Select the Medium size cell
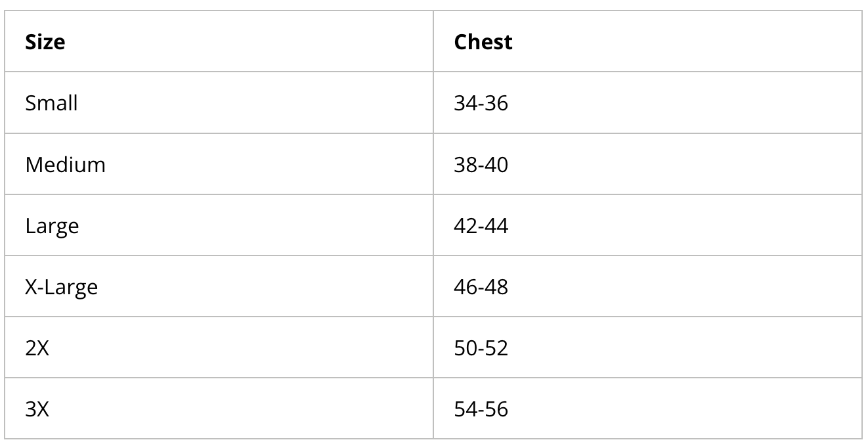 65,164
